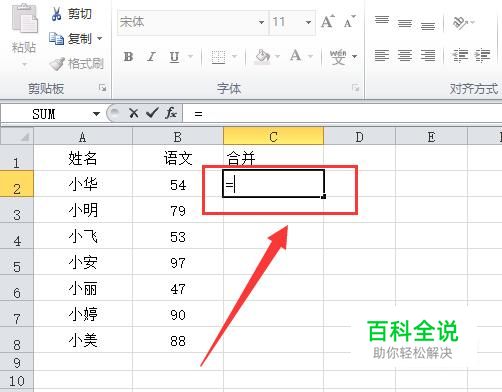Click the phonetic guide wén icon
This screenshot has height=392, width=502.
point(338,57)
